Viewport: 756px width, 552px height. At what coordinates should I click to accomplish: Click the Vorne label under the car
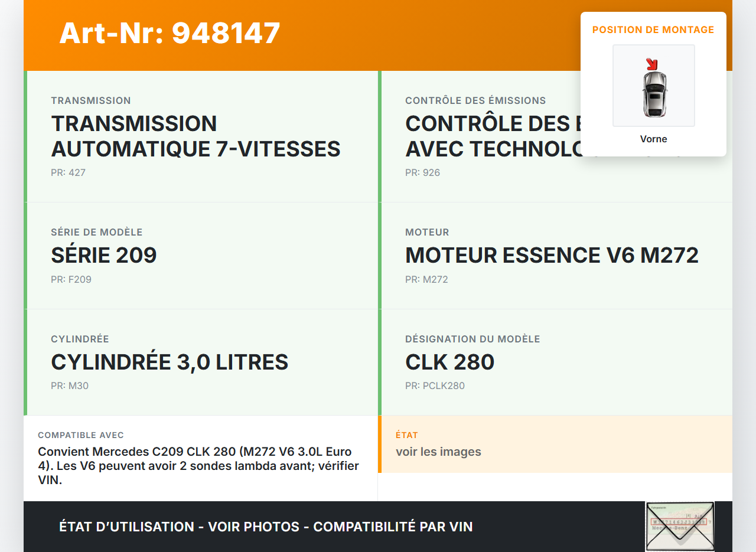653,139
